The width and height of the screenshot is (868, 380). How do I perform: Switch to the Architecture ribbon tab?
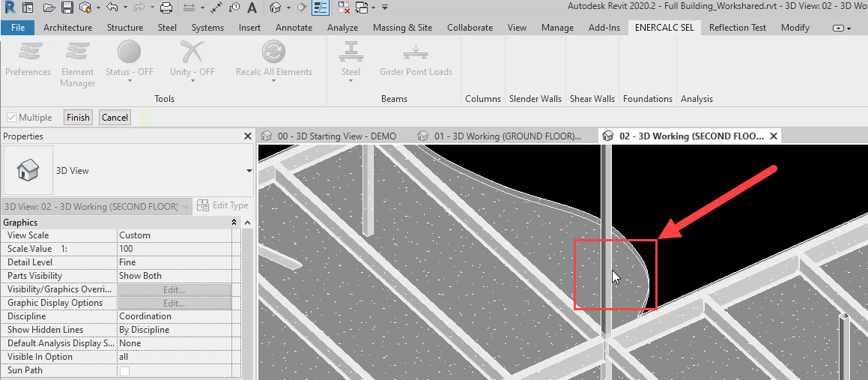click(67, 27)
